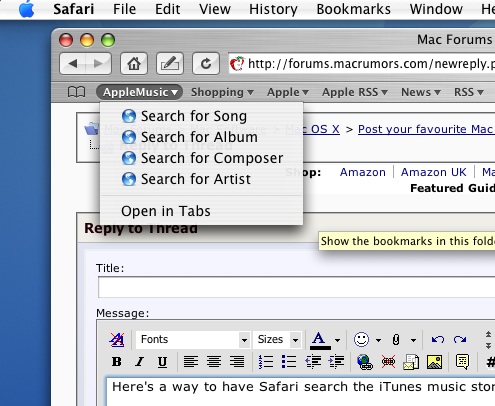The height and width of the screenshot is (406, 495).
Task: Expand the RSS bookmarks folder
Action: click(469, 92)
